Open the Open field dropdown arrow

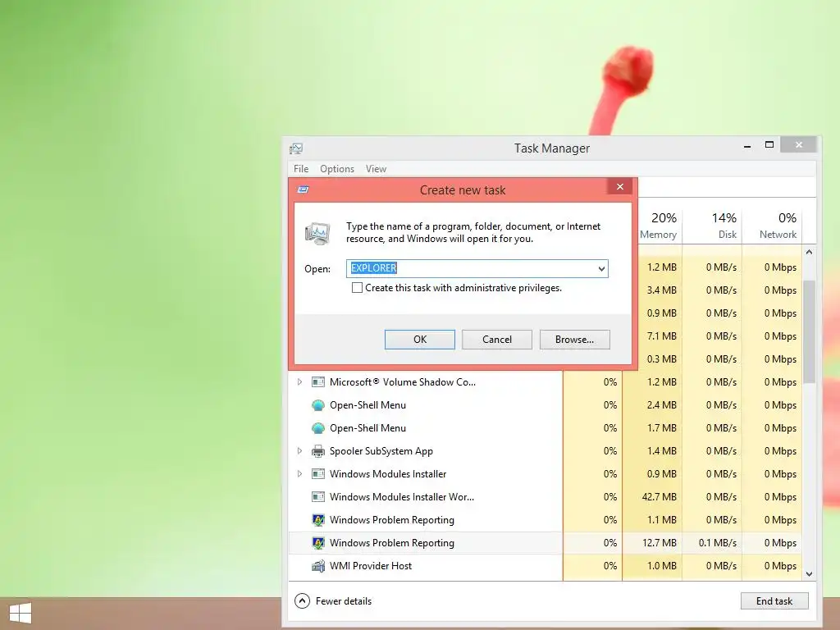tap(601, 268)
